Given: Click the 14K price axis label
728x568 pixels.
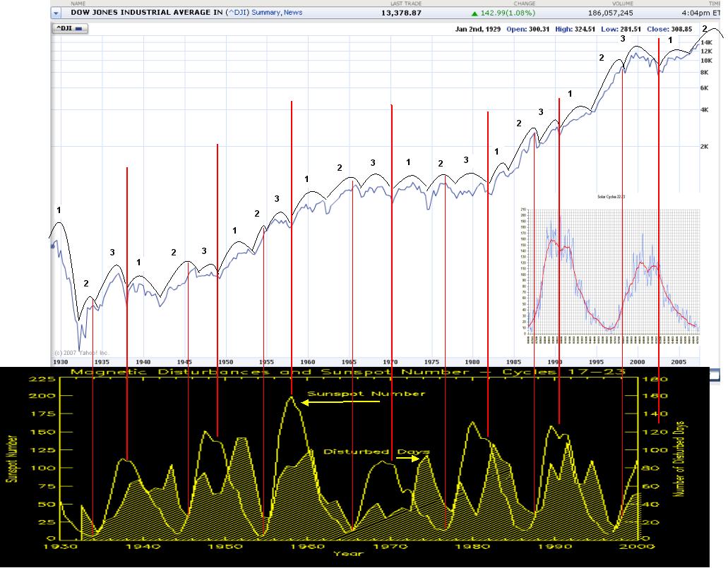Looking at the screenshot, I should (x=706, y=42).
